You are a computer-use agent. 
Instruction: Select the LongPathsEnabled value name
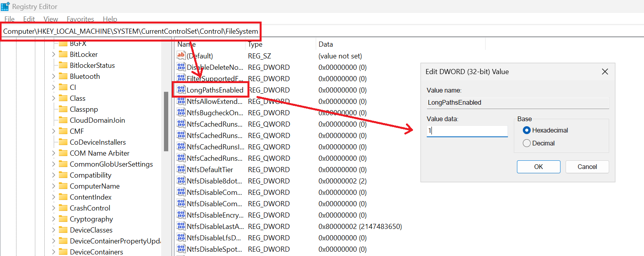click(x=215, y=90)
